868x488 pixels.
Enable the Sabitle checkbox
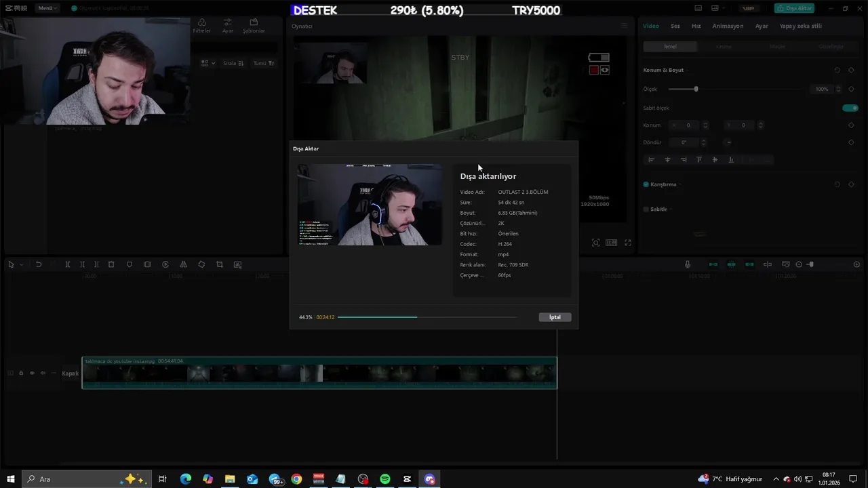[646, 209]
